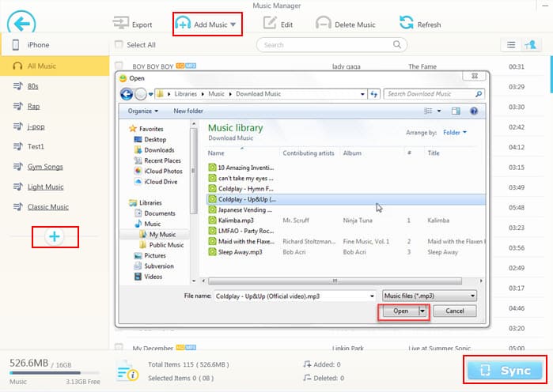Select the LMFAO - Party Roc... file
553x392 pixels.
(x=246, y=231)
